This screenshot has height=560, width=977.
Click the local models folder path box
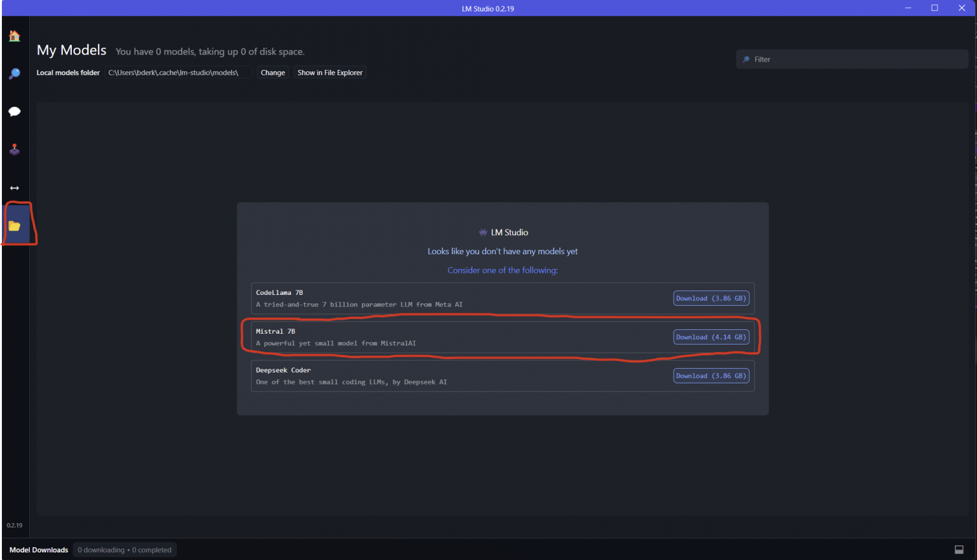pyautogui.click(x=178, y=72)
